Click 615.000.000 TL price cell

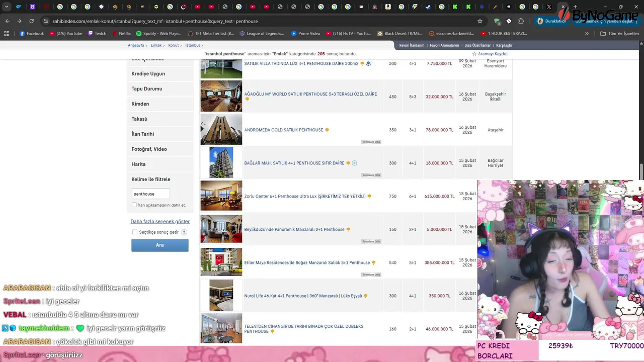coord(439,196)
